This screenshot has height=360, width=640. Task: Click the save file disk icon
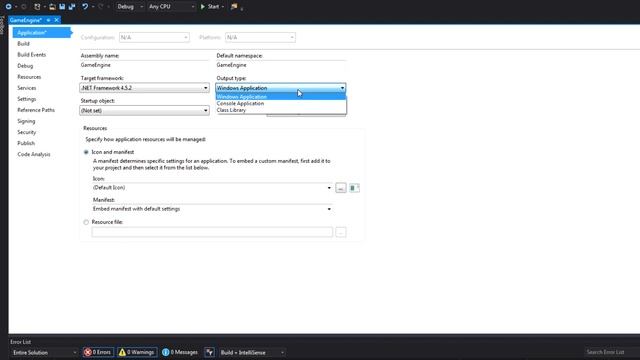[62, 7]
